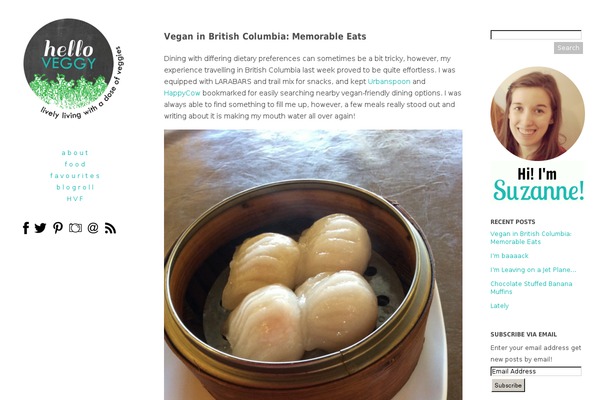Viewport: 600px width, 400px height.
Task: Focus the search text field
Action: tap(536, 35)
